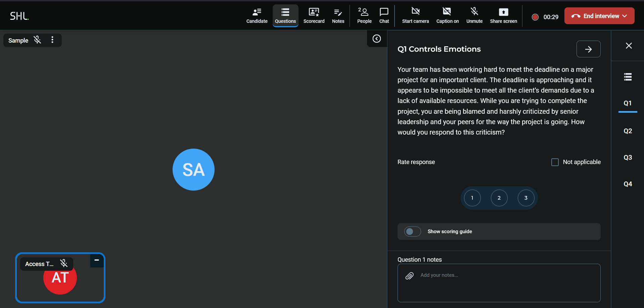644x308 pixels.
Task: Show the People list
Action: 364,16
